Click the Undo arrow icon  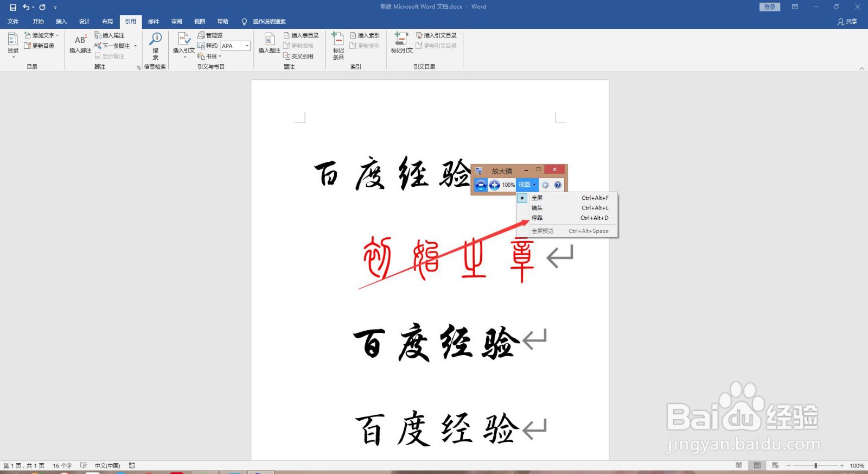click(26, 7)
